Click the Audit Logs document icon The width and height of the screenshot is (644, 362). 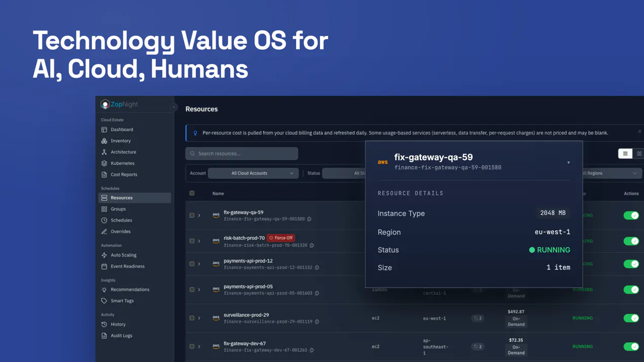104,336
